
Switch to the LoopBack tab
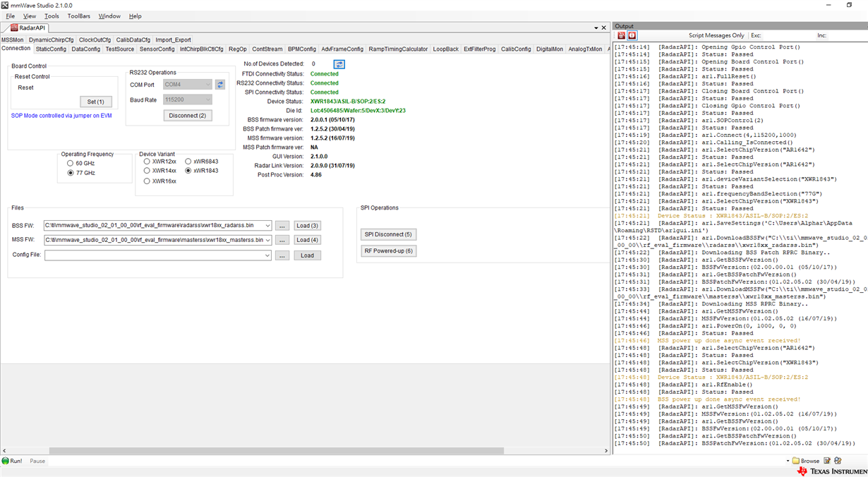click(445, 49)
